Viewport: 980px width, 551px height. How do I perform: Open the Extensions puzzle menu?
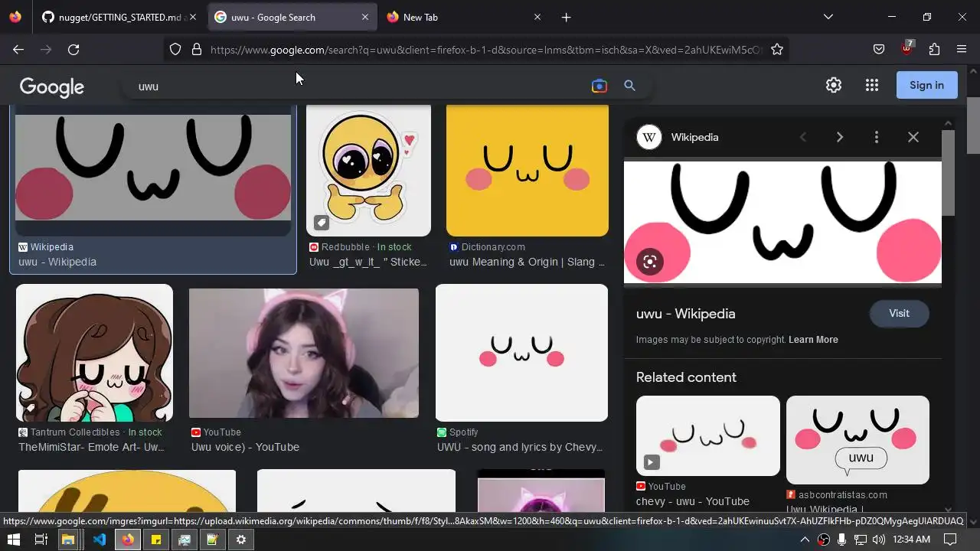(934, 49)
